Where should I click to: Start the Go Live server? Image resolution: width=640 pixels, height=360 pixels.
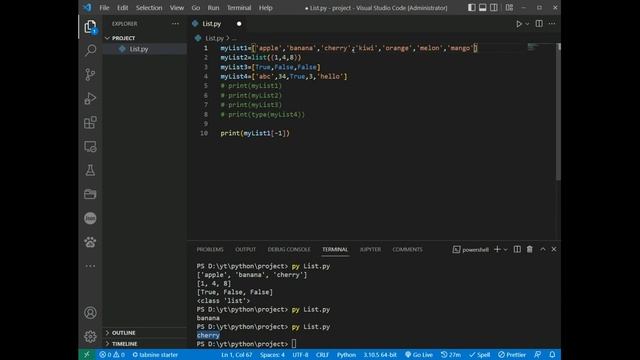[419, 355]
